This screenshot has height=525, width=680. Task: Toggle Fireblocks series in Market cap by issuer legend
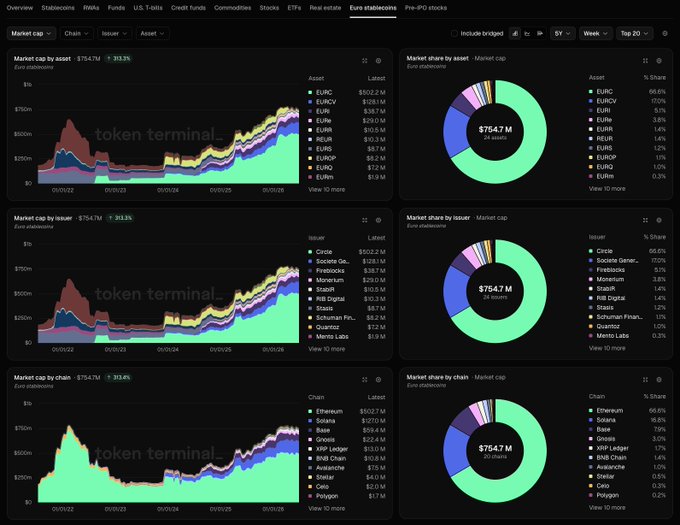[347, 271]
